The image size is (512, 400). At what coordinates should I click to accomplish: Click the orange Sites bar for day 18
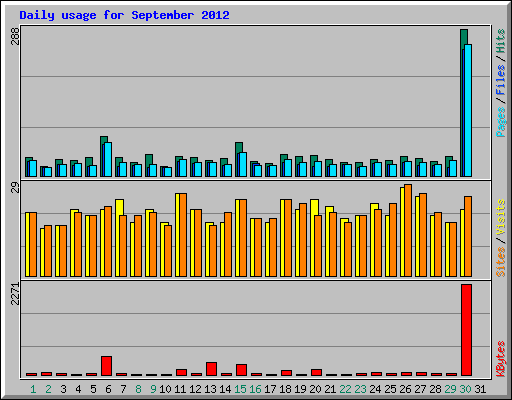pyautogui.click(x=288, y=238)
